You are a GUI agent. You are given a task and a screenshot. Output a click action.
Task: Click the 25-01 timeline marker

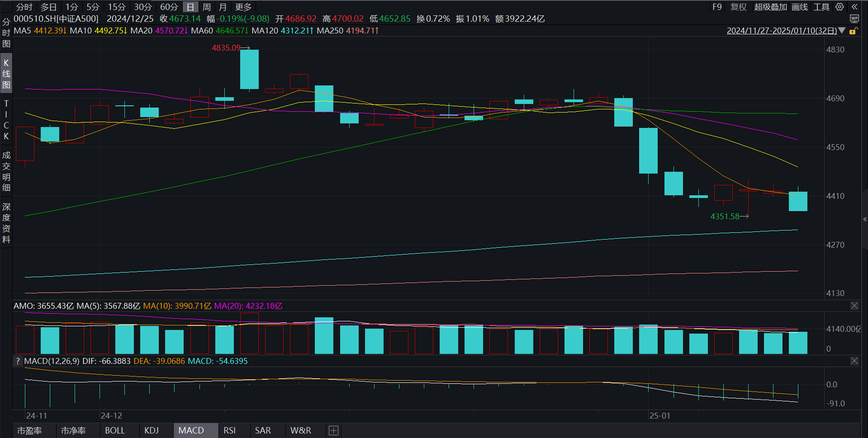pos(659,416)
